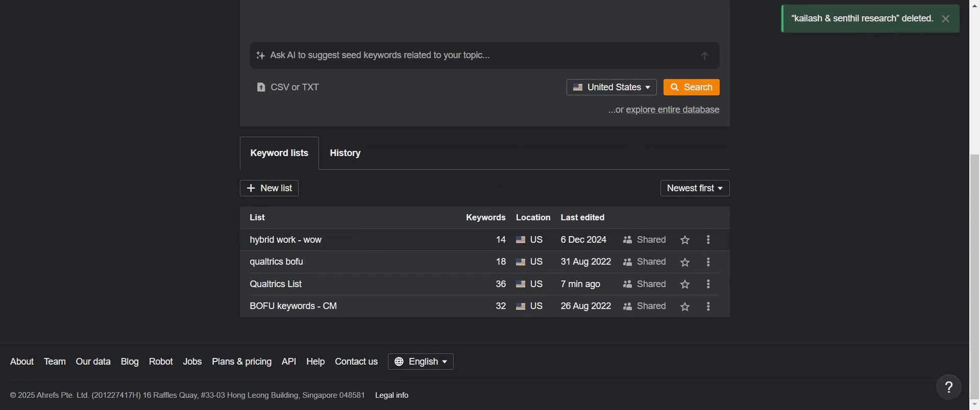Open Plans & pricing footer link
980x410 pixels.
point(241,362)
